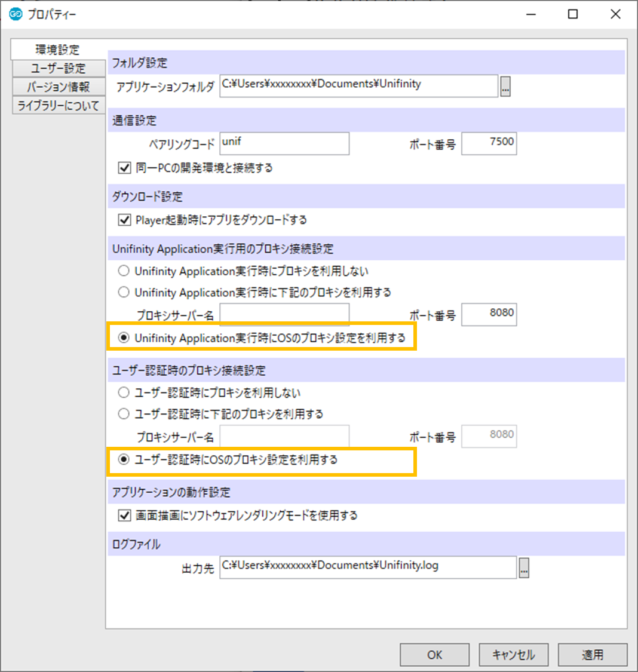Choose Unifinity Application実行時に下記のプロキシを利用する
The width and height of the screenshot is (638, 672).
[124, 292]
